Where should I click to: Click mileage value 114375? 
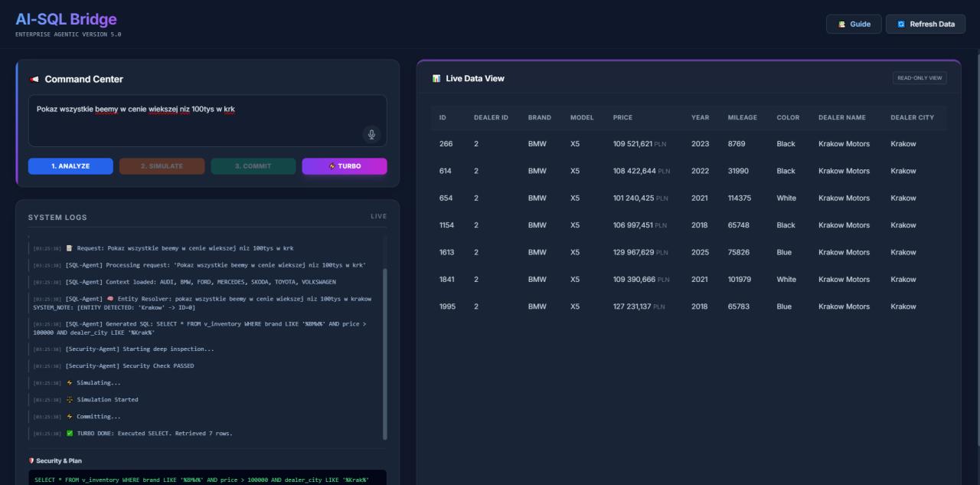click(740, 198)
